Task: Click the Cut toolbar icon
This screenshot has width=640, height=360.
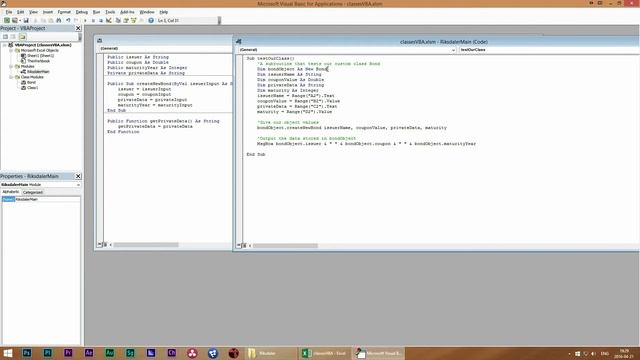Action: [x=36, y=20]
